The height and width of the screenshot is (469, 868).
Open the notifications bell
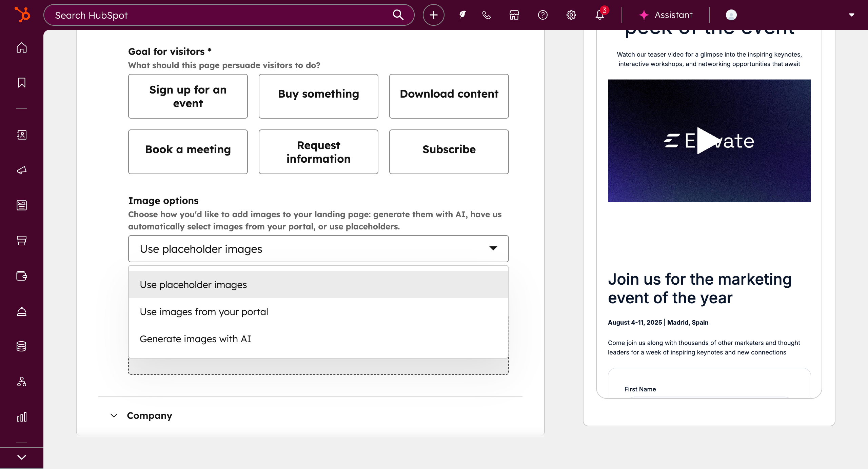[x=599, y=15]
